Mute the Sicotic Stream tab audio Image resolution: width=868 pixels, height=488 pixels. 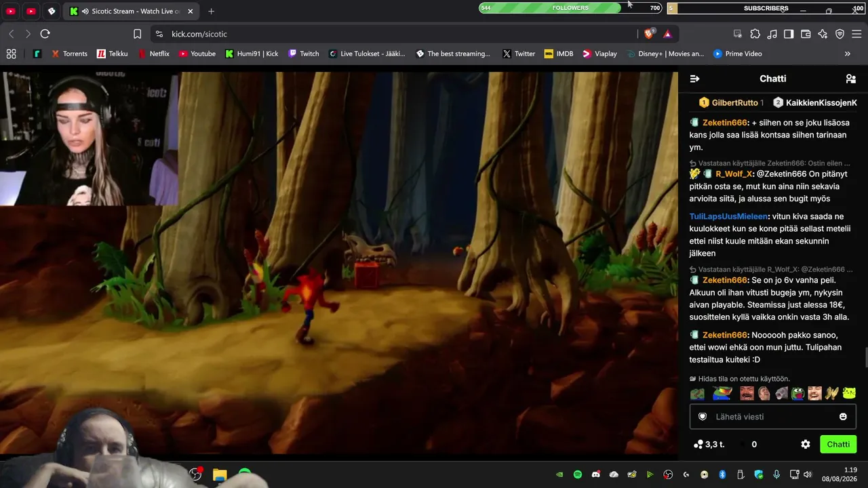click(85, 12)
